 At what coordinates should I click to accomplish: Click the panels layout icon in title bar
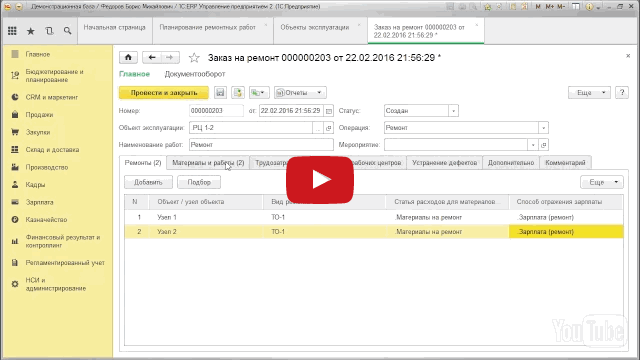click(576, 7)
